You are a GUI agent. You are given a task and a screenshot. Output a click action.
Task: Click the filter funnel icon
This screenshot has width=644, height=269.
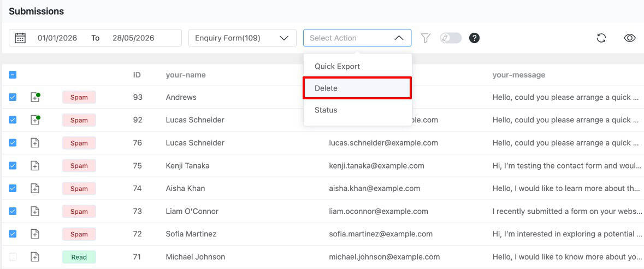[426, 38]
